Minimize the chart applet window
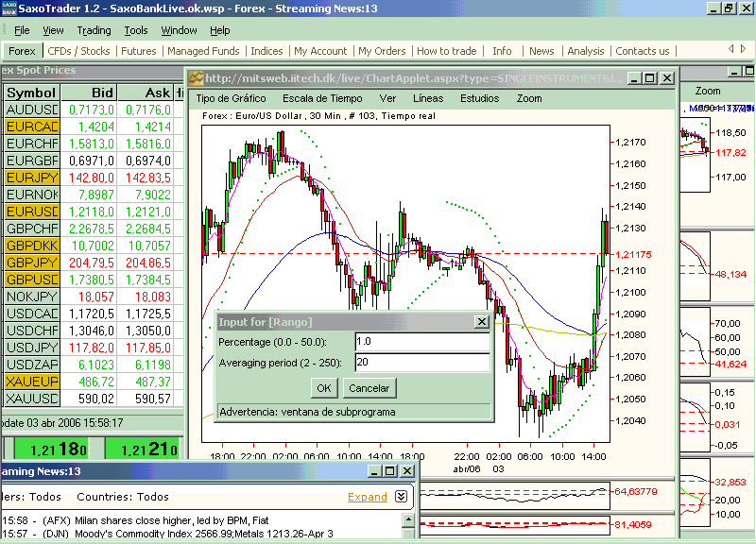Screen dimensions: 756x544 [634, 77]
